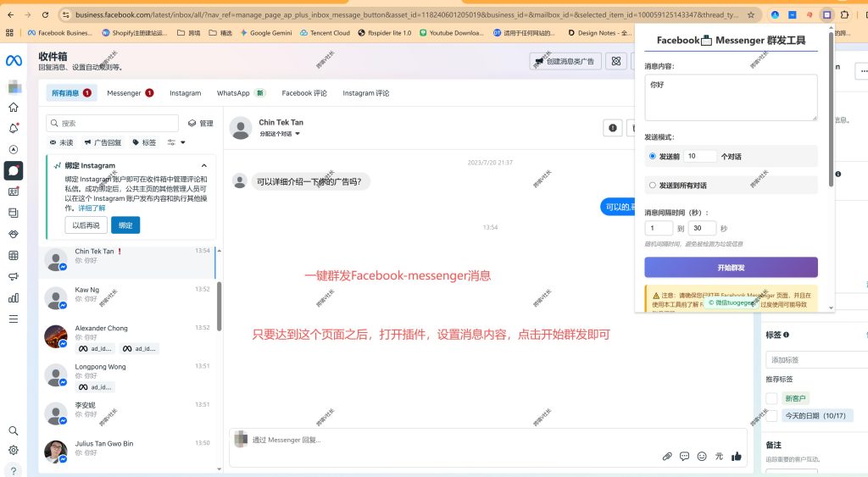Click the 管理 button beside search
868x477 pixels.
pos(200,124)
